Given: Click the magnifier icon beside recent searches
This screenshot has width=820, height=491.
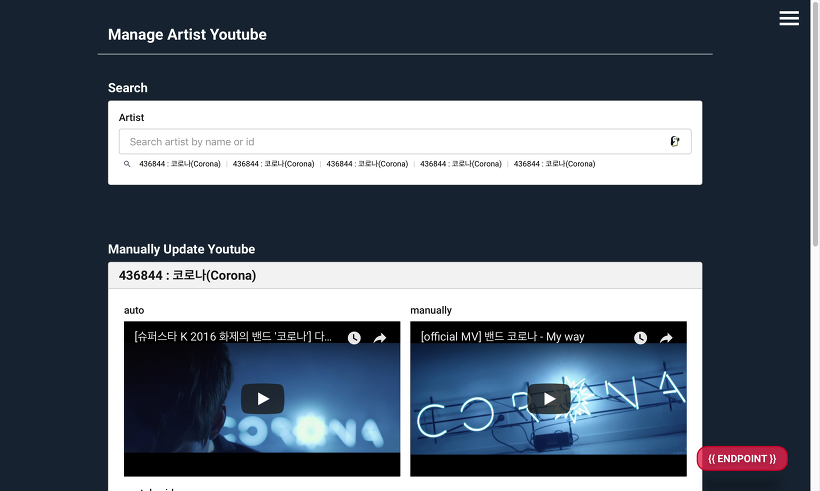Looking at the screenshot, I should click(127, 164).
